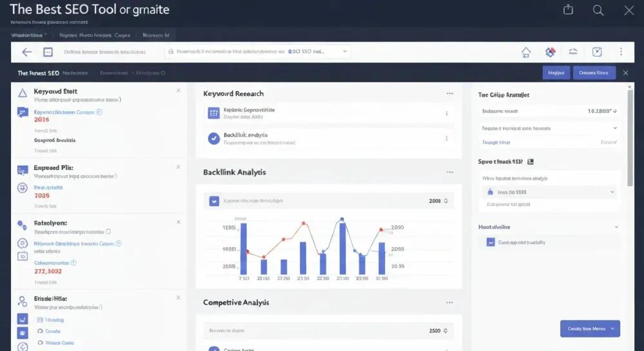Toggle the blue checkbox in Backlink Analysis filter row
This screenshot has height=351, width=644.
tap(214, 201)
